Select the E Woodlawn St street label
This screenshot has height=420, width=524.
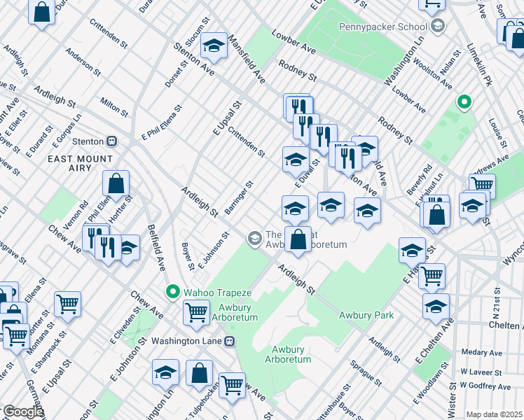point(432,383)
